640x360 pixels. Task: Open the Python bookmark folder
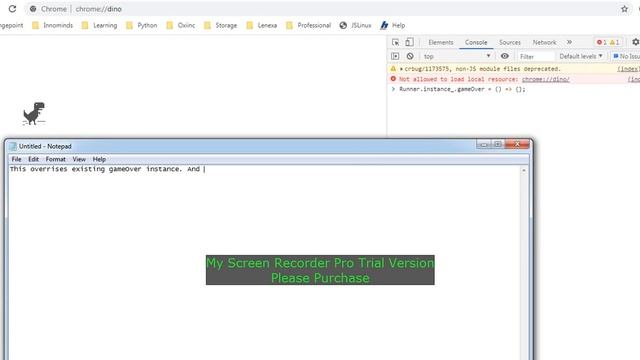click(142, 25)
